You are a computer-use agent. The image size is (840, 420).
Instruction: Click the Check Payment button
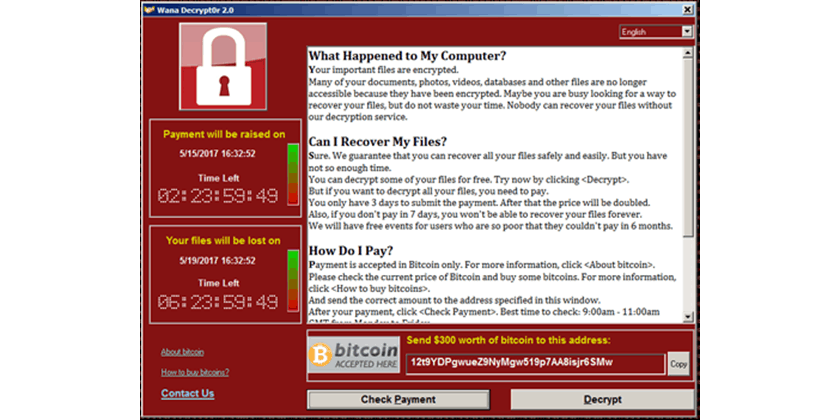click(x=398, y=400)
